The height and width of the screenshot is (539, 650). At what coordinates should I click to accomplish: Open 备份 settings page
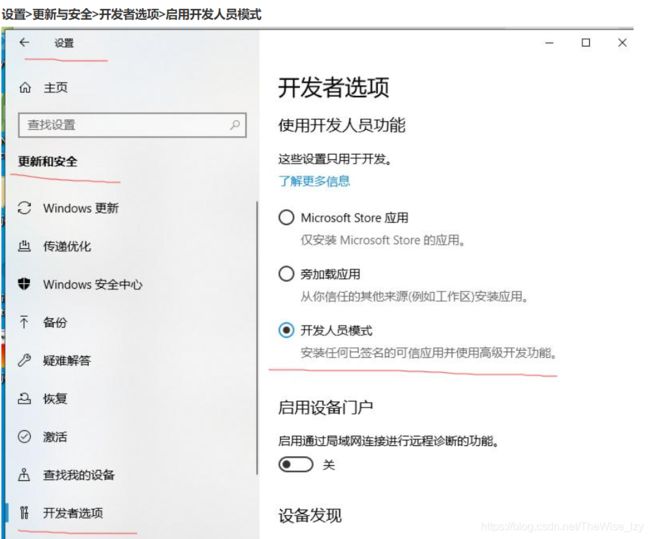pos(55,322)
